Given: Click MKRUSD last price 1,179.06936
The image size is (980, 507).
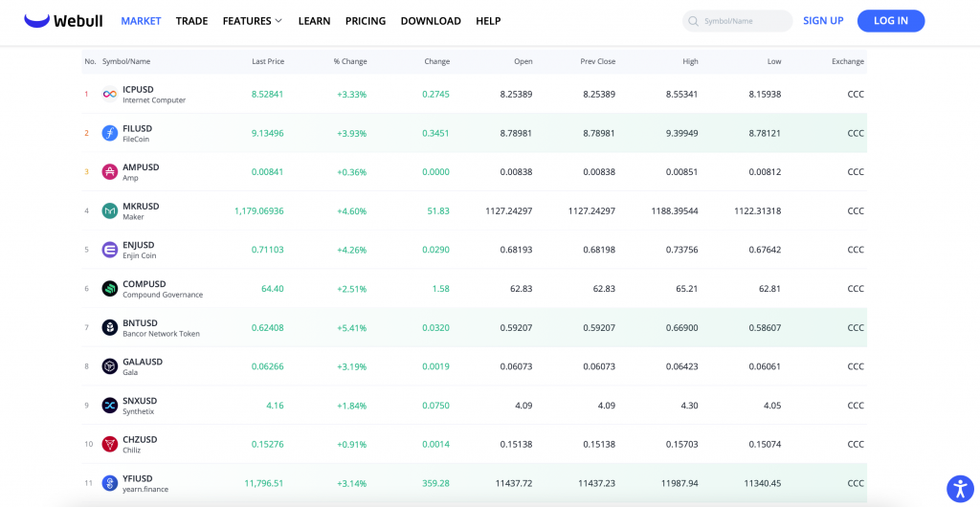Looking at the screenshot, I should click(x=259, y=211).
